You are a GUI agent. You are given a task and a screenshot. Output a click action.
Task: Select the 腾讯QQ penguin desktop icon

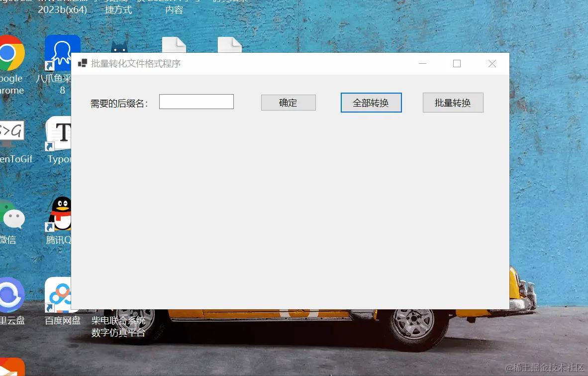point(59,213)
